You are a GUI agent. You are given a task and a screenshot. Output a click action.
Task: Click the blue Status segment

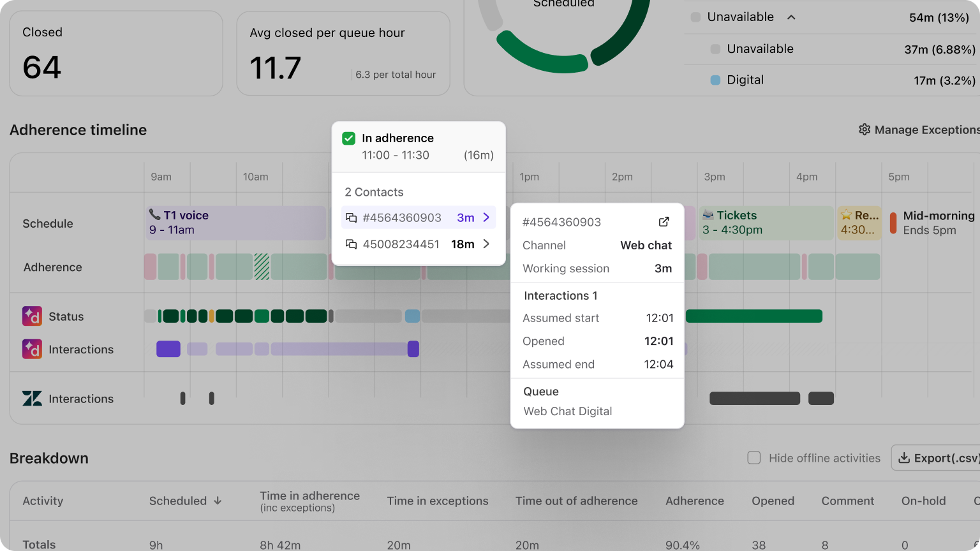click(x=412, y=316)
